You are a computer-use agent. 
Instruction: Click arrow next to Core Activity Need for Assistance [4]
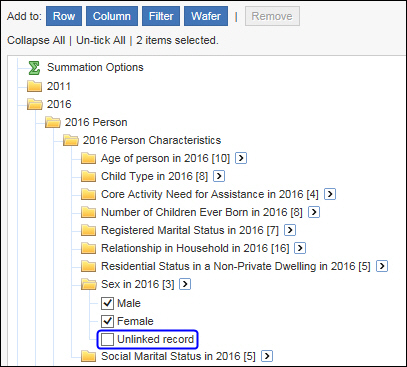pos(330,194)
